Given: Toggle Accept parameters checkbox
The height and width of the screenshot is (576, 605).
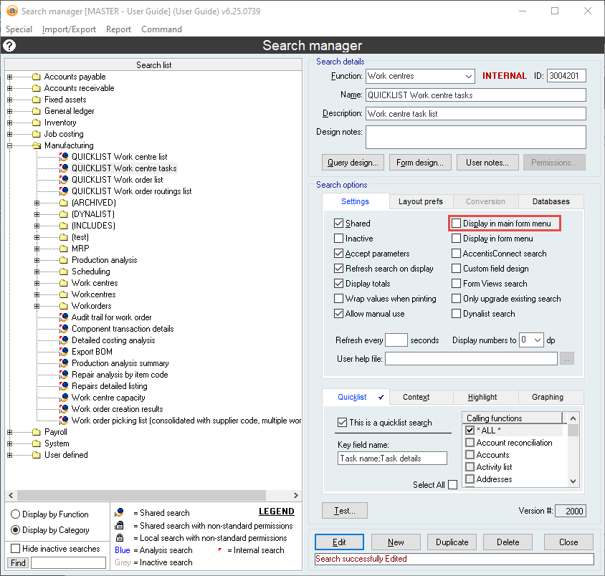Looking at the screenshot, I should coord(338,253).
